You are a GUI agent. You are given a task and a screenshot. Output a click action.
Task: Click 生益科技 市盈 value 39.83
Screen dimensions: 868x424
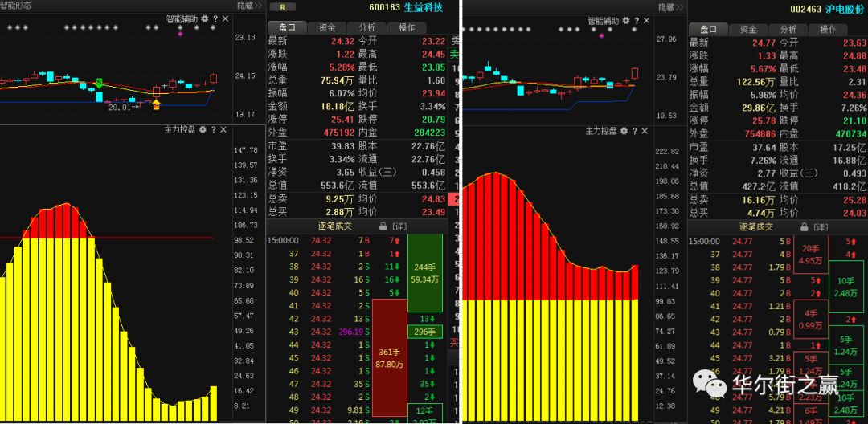click(342, 147)
